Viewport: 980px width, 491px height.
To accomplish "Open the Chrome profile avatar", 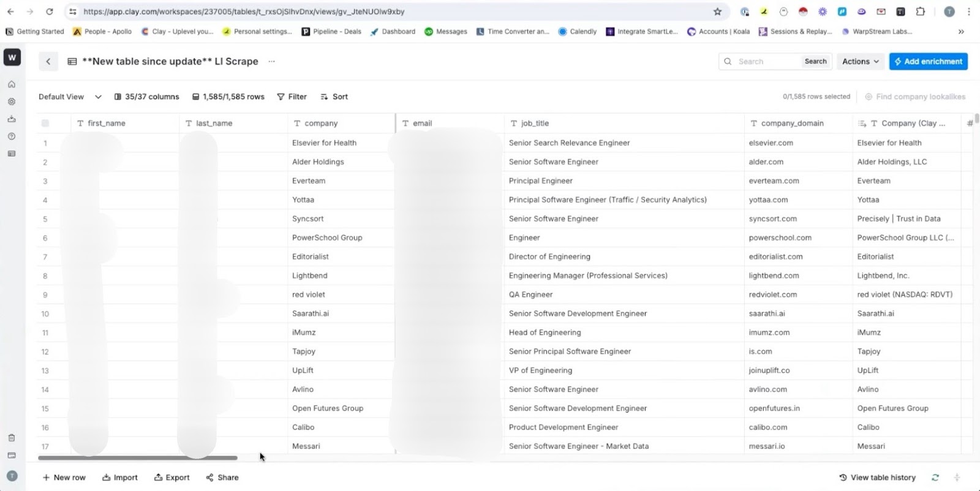I will (x=949, y=12).
